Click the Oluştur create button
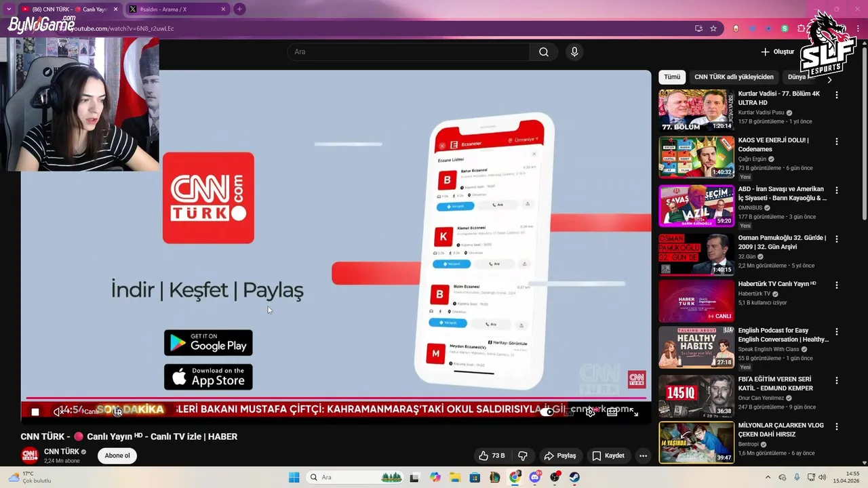This screenshot has height=488, width=868. (x=777, y=52)
